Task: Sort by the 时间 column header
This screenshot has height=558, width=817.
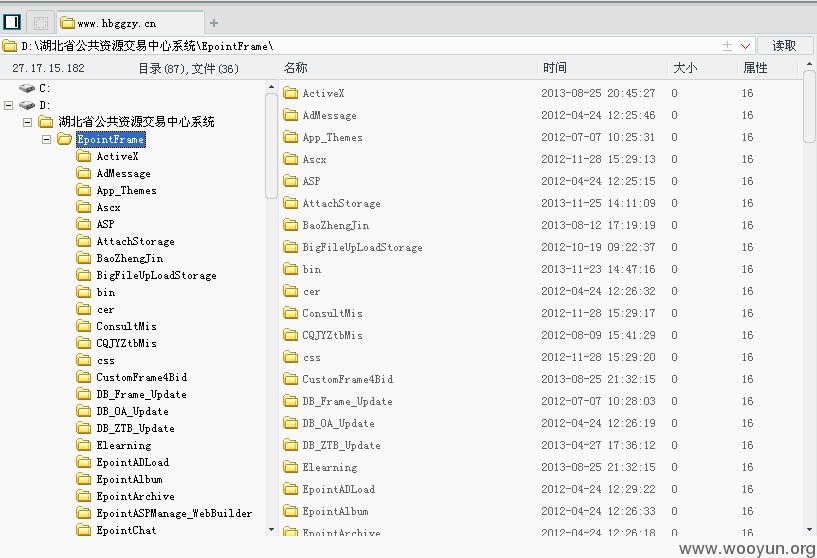Action: pos(554,68)
